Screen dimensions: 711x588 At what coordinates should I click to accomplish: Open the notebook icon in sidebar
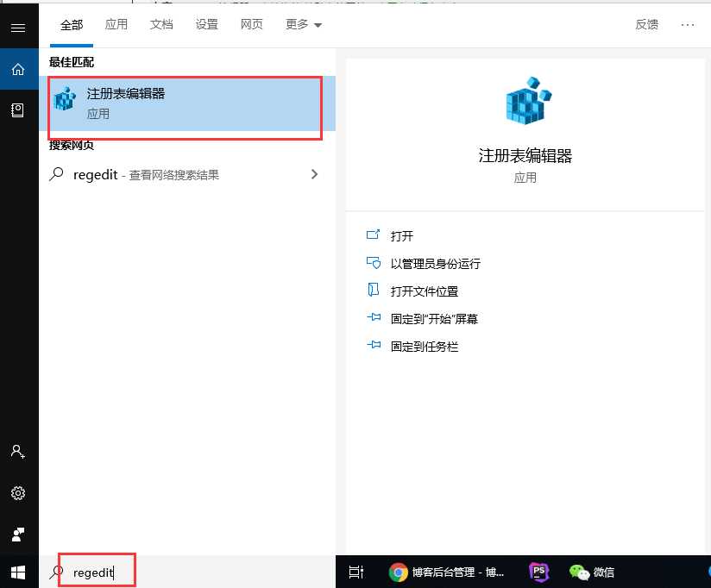click(17, 110)
